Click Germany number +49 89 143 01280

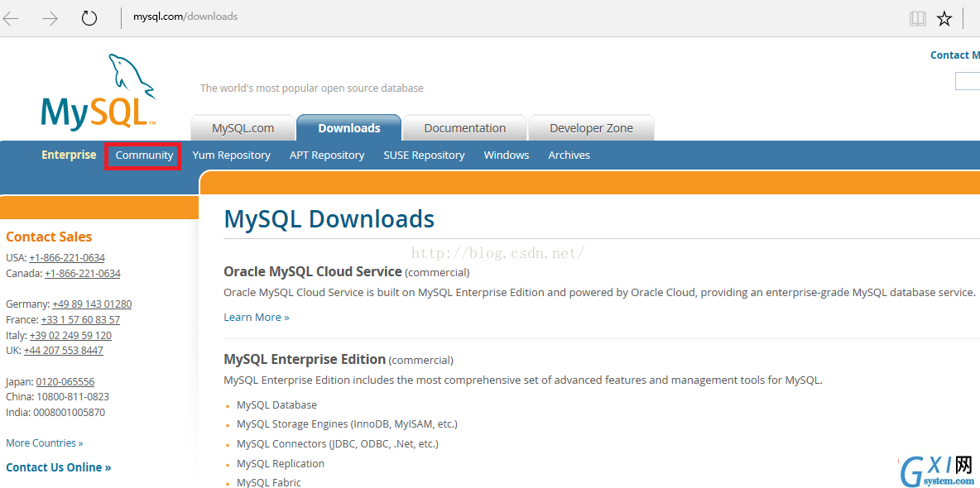(x=92, y=304)
